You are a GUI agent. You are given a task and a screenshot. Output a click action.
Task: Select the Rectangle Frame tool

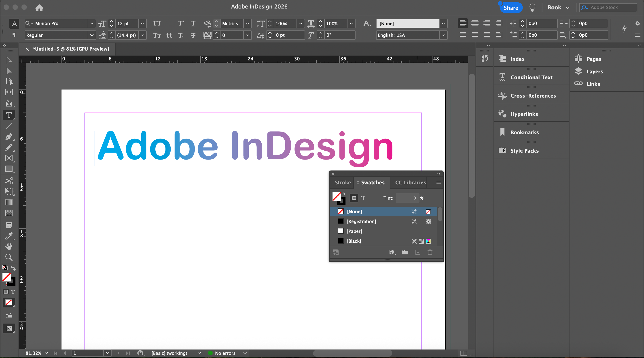[x=9, y=158]
